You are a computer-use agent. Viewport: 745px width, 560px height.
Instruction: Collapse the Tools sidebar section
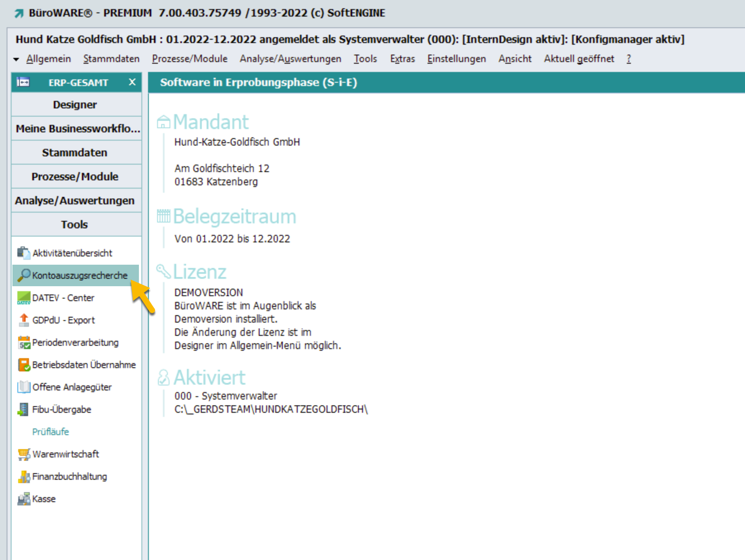75,225
